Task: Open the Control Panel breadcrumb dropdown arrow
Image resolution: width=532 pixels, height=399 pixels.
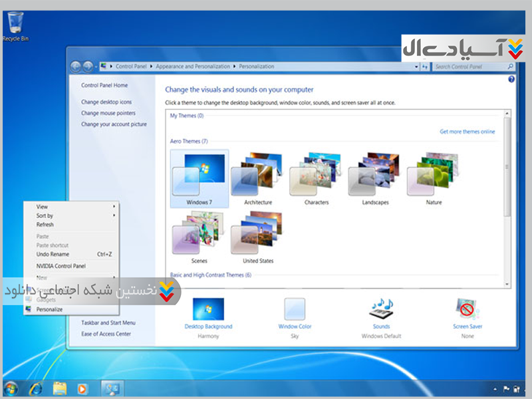Action: point(152,66)
